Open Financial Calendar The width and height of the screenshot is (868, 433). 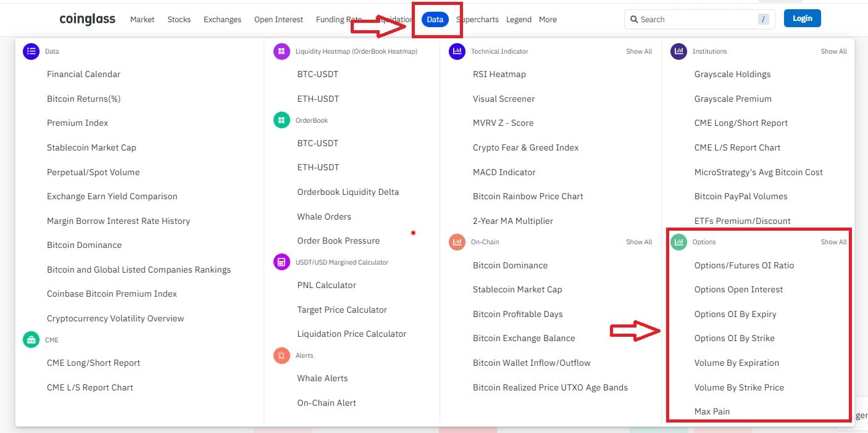tap(83, 74)
